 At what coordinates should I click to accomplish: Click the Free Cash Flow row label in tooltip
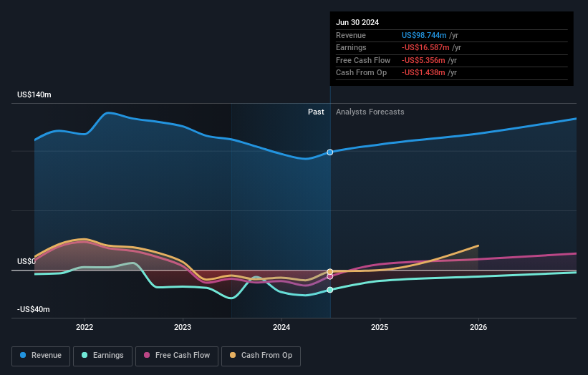[x=363, y=60]
